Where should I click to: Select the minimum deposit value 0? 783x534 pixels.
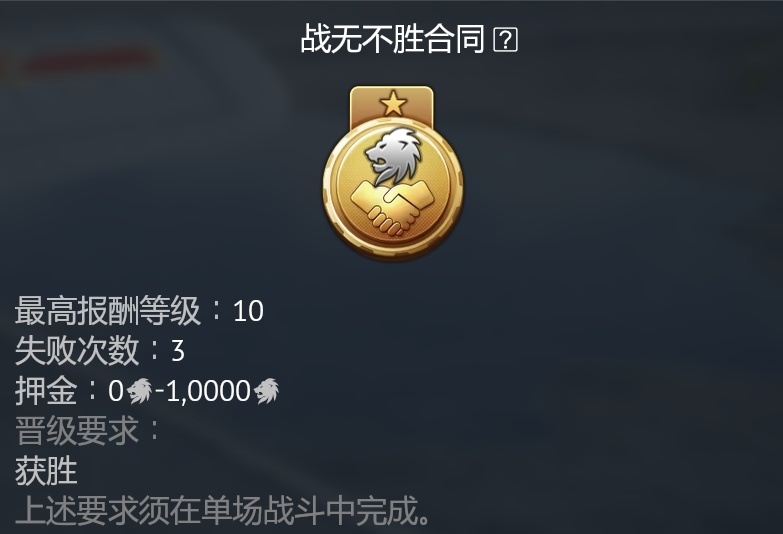tap(115, 391)
